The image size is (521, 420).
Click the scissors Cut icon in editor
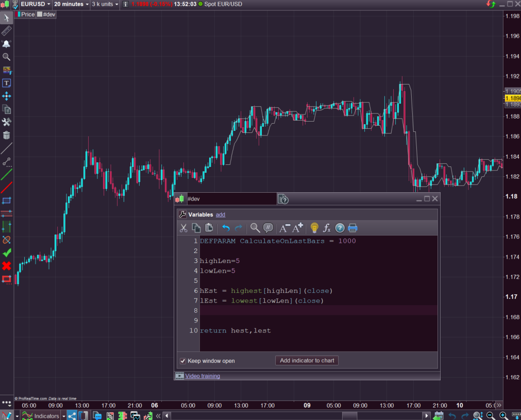(x=183, y=228)
